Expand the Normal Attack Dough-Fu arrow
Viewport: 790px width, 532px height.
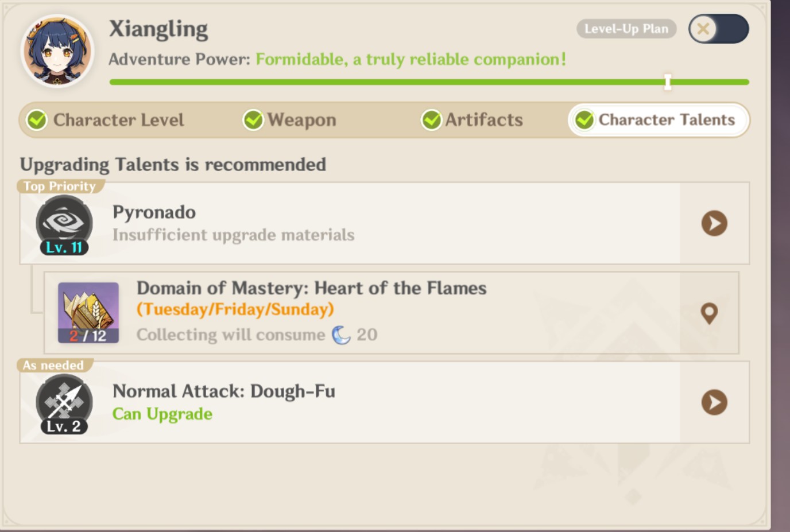tap(714, 402)
